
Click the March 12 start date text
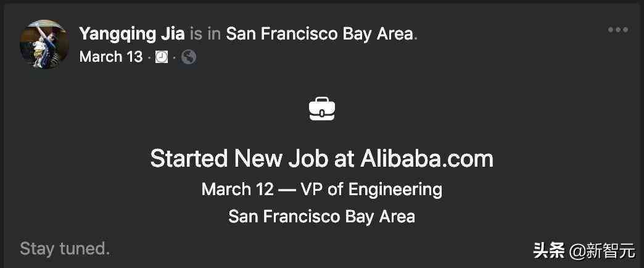click(x=237, y=190)
